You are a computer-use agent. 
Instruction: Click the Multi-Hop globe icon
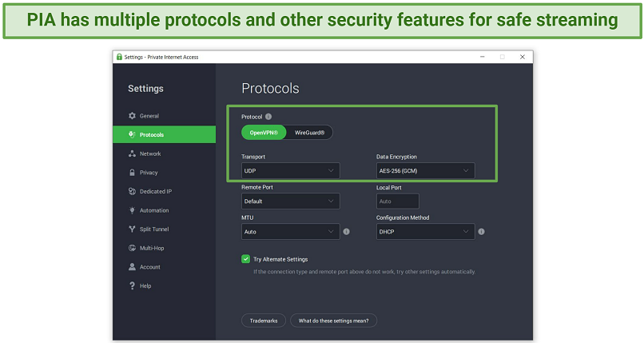coord(132,248)
